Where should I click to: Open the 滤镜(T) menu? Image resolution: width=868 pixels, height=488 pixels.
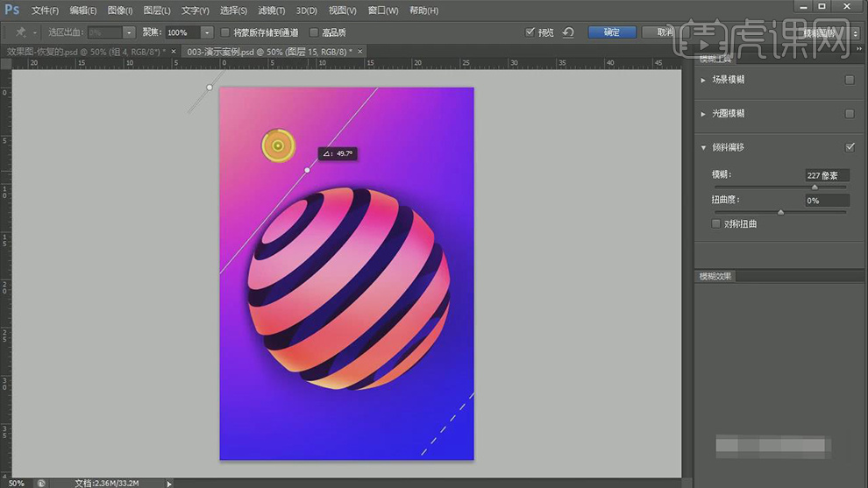271,11
